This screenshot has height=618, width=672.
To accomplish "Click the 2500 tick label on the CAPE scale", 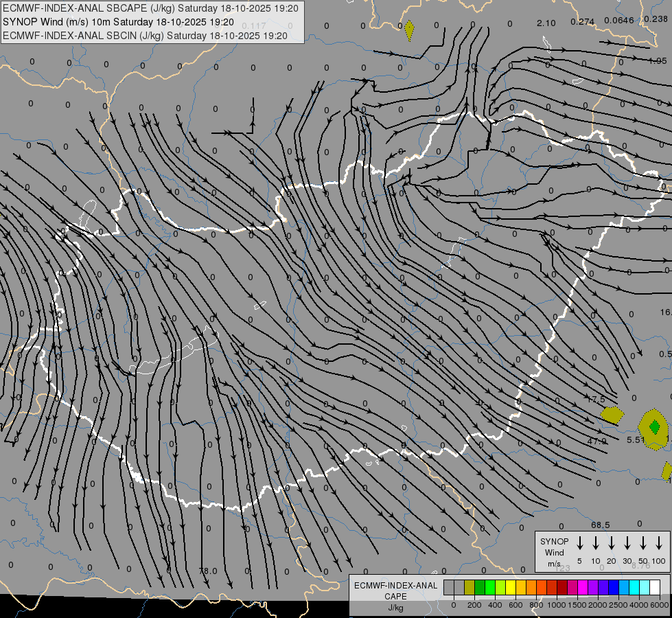I will (618, 605).
